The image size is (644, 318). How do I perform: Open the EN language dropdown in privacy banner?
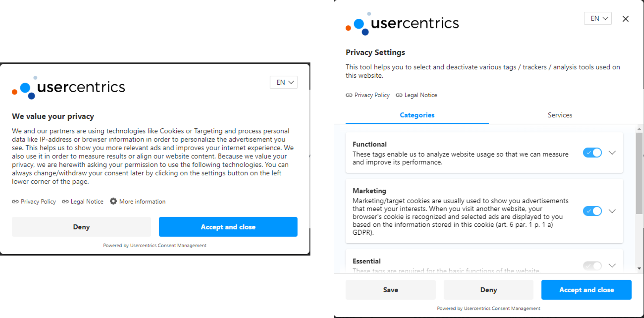coord(283,82)
